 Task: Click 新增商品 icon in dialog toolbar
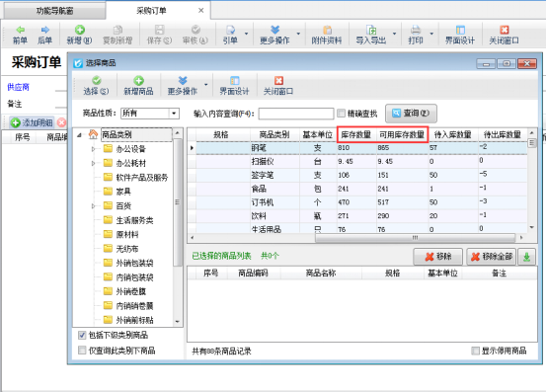[138, 81]
